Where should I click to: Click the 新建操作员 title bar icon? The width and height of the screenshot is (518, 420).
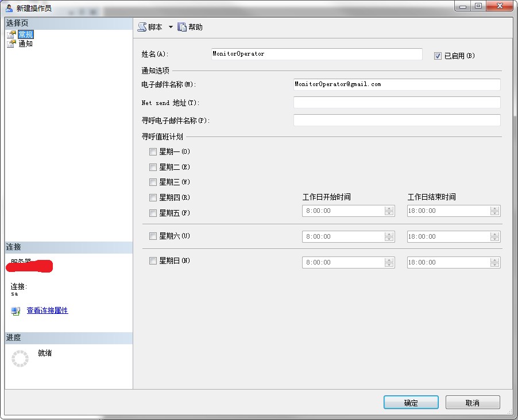(9, 8)
